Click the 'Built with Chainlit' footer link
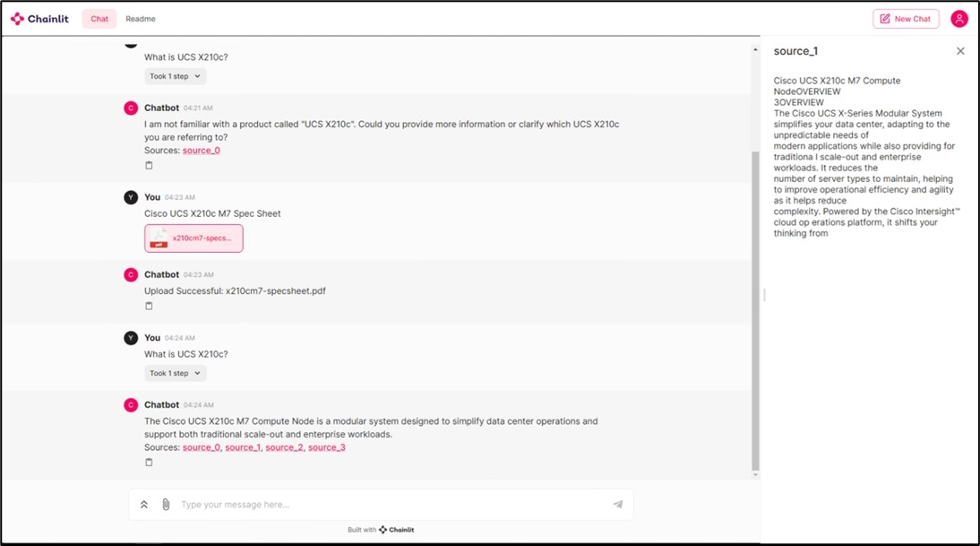This screenshot has height=546, width=980. click(381, 530)
